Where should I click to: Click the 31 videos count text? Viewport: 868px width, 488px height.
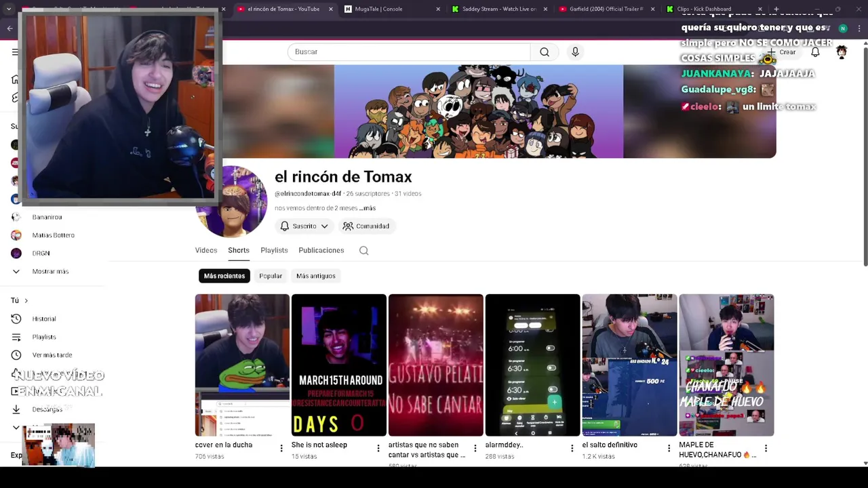(408, 194)
